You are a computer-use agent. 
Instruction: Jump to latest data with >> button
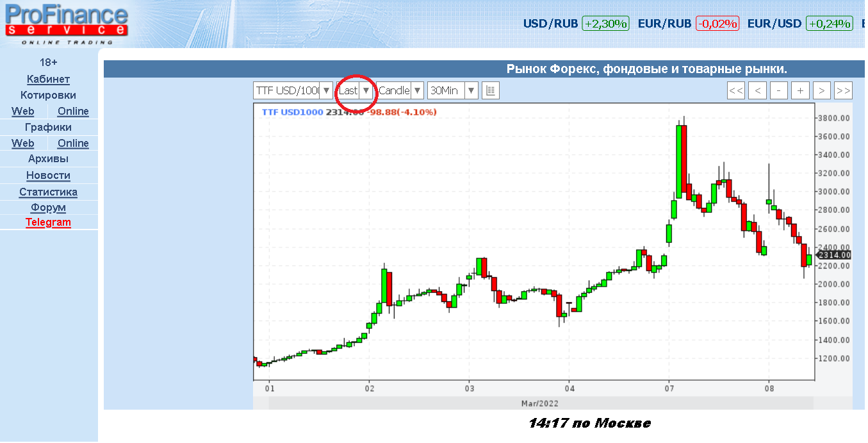click(x=843, y=90)
